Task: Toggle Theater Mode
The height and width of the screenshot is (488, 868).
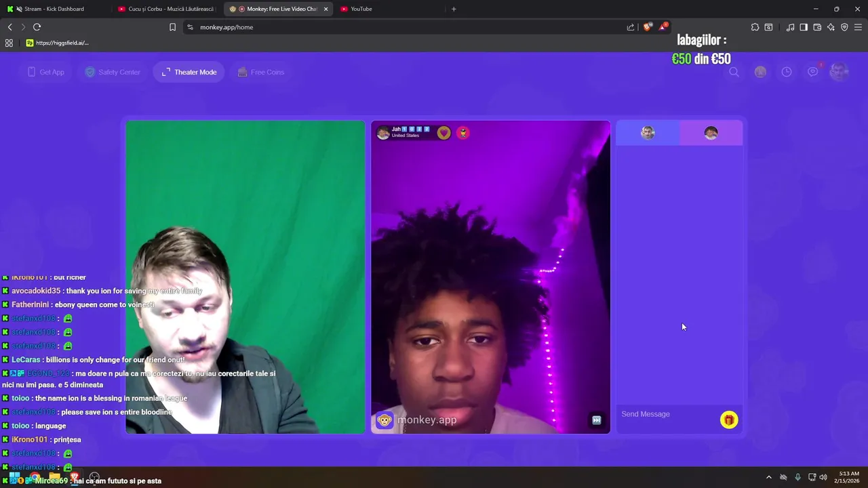Action: click(x=189, y=72)
